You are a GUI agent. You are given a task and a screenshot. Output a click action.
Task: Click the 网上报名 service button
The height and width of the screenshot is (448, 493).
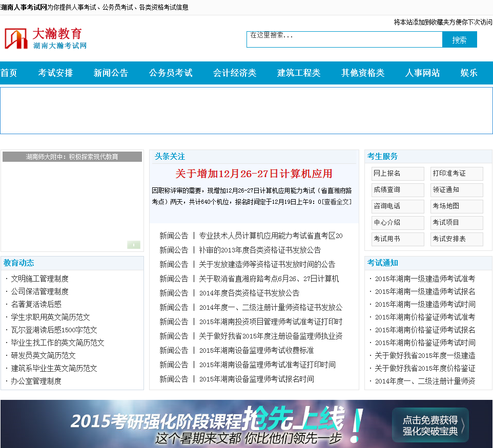pyautogui.click(x=398, y=174)
